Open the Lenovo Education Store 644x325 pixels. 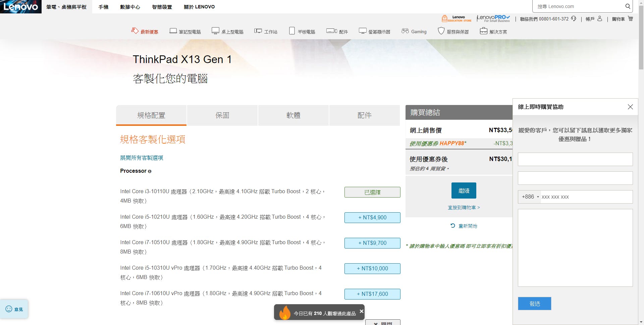(x=457, y=18)
